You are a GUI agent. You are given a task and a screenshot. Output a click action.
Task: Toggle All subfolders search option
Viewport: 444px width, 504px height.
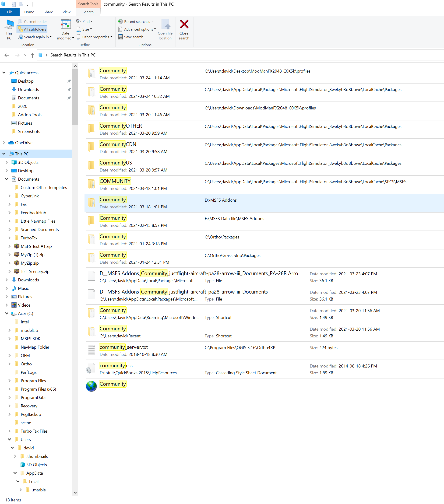(x=32, y=29)
